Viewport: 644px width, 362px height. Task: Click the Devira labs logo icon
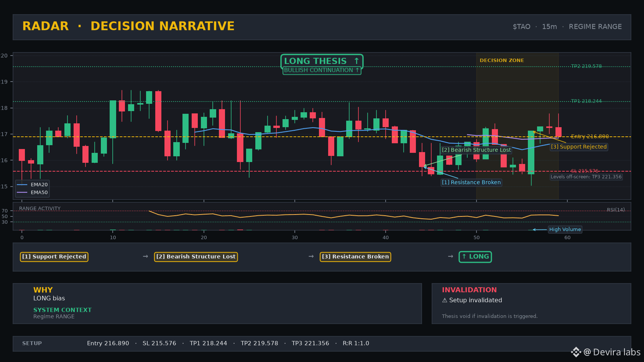click(x=576, y=352)
